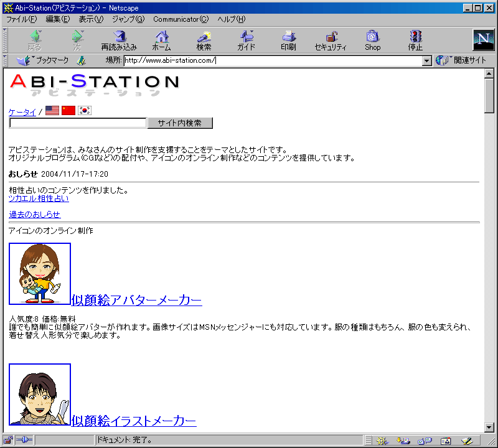Click the page location proxy icon beside 場所

[x=82, y=60]
